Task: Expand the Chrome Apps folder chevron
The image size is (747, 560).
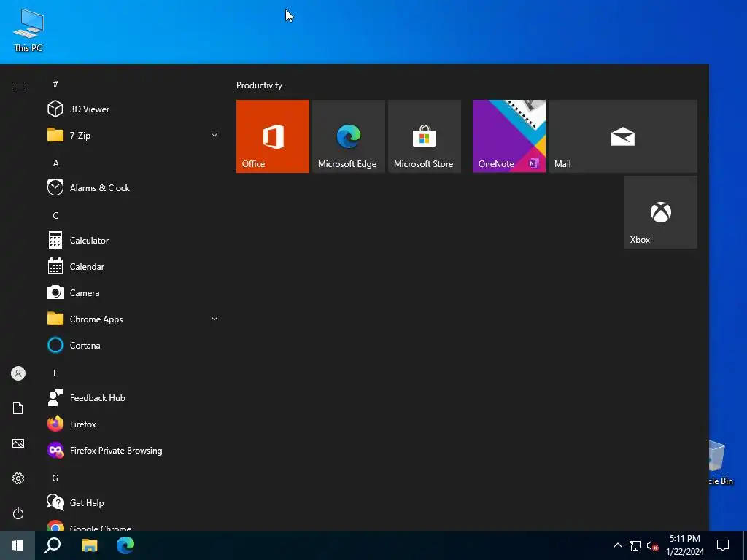Action: click(x=214, y=319)
